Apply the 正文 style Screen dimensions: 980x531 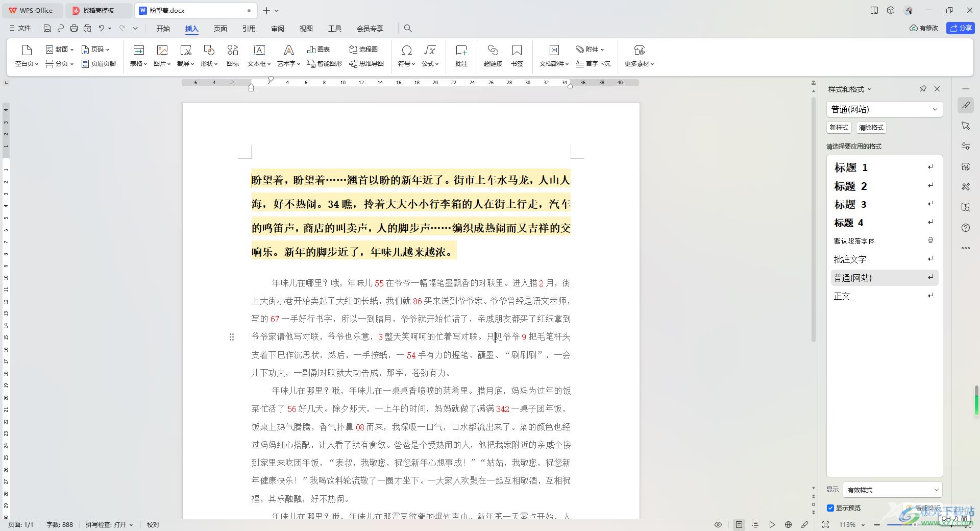(x=885, y=296)
